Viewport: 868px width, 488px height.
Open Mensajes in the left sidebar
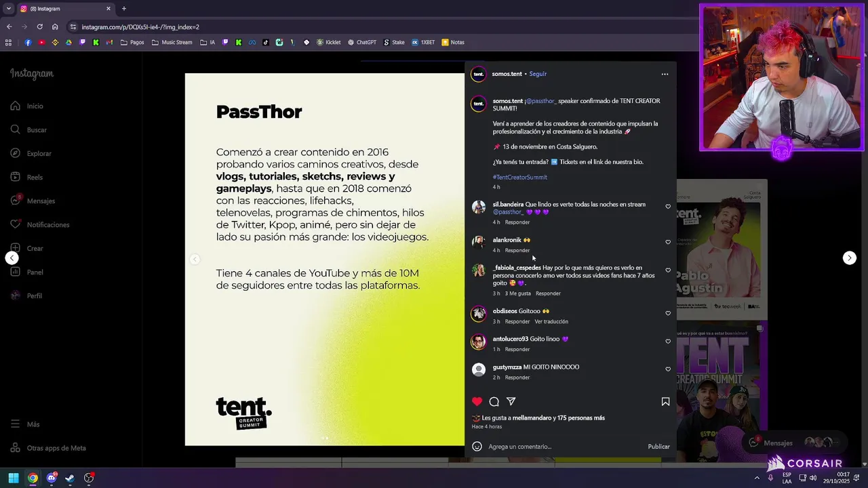[33, 201]
